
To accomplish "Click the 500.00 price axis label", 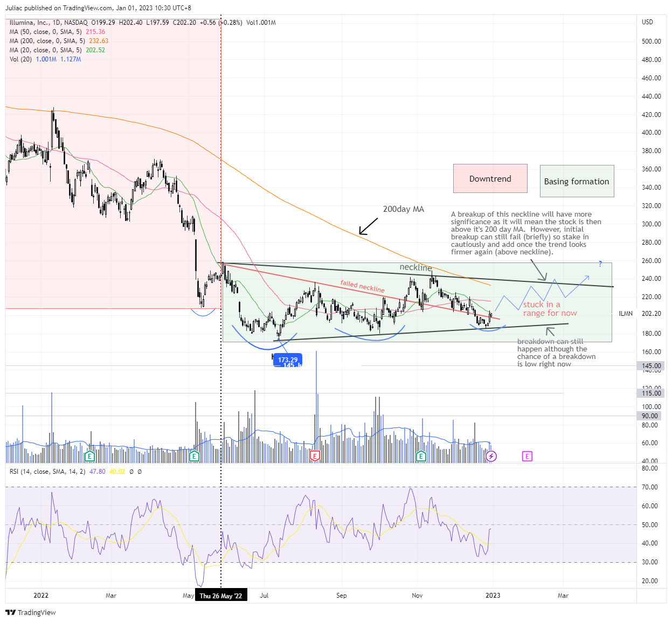I will point(651,42).
